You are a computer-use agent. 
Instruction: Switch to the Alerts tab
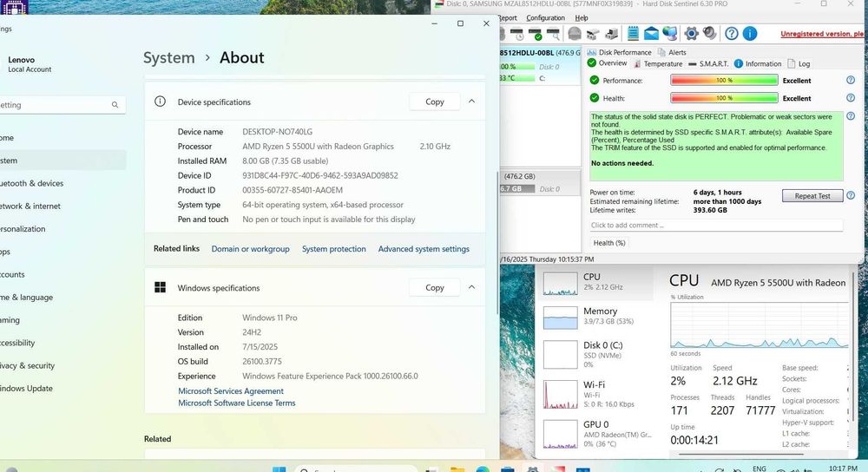[672, 52]
